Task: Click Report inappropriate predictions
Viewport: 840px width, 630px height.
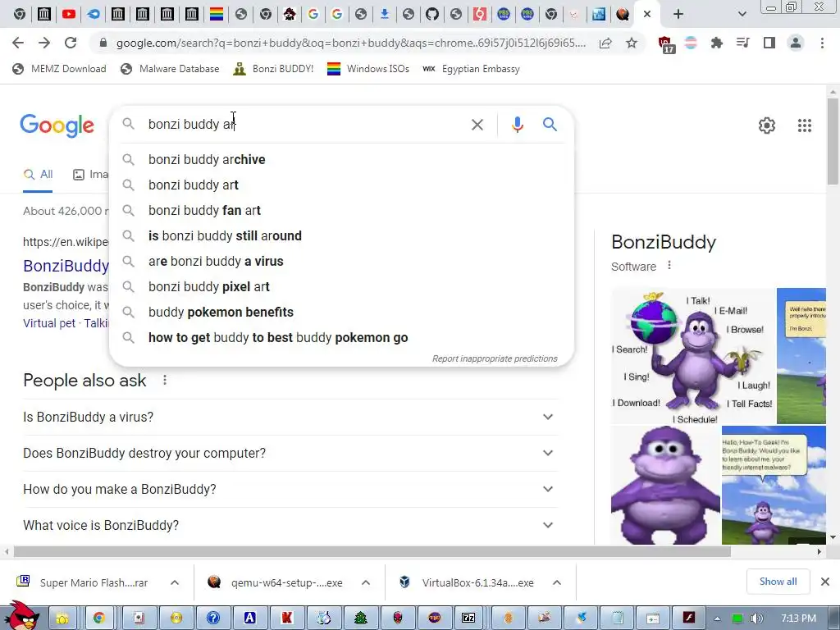Action: click(x=495, y=358)
